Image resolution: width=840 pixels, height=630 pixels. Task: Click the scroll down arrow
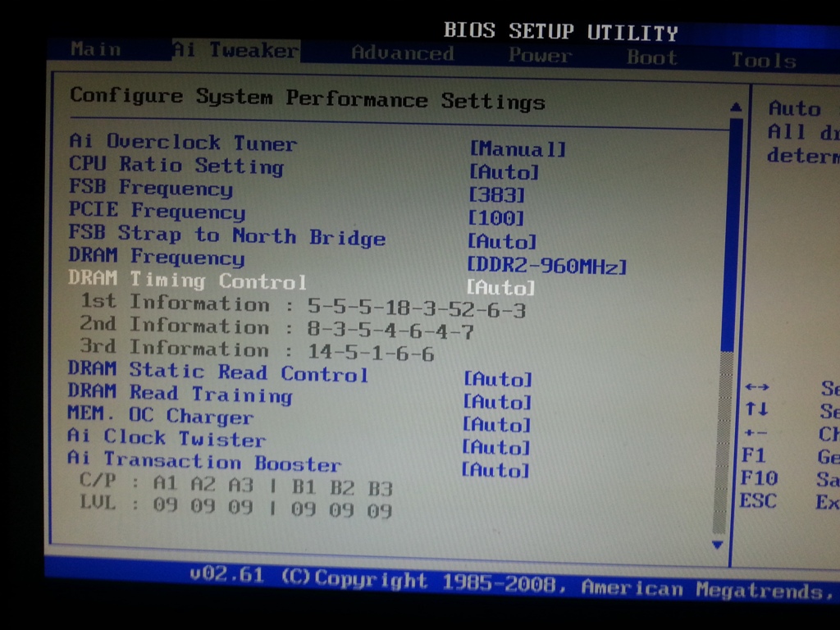pos(717,545)
